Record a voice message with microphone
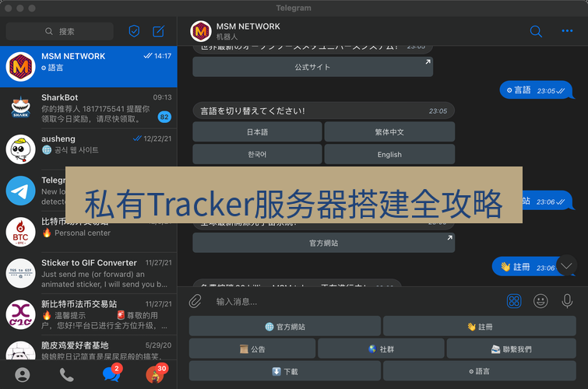Screen dimensions: 588x389 pyautogui.click(x=567, y=301)
